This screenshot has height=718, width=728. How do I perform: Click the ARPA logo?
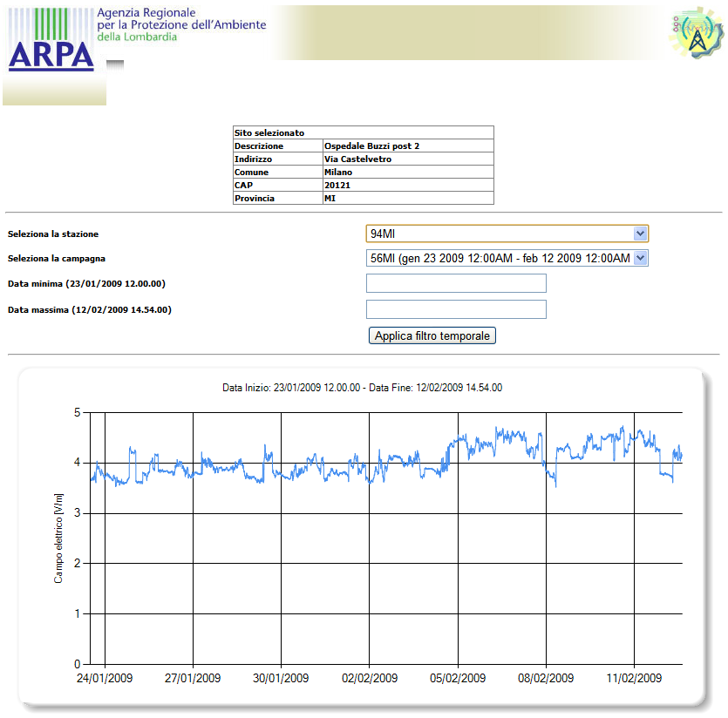pyautogui.click(x=51, y=54)
